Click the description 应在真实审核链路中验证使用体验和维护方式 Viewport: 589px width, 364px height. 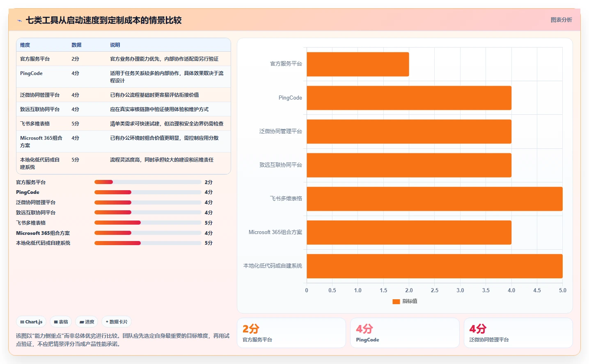pyautogui.click(x=159, y=109)
